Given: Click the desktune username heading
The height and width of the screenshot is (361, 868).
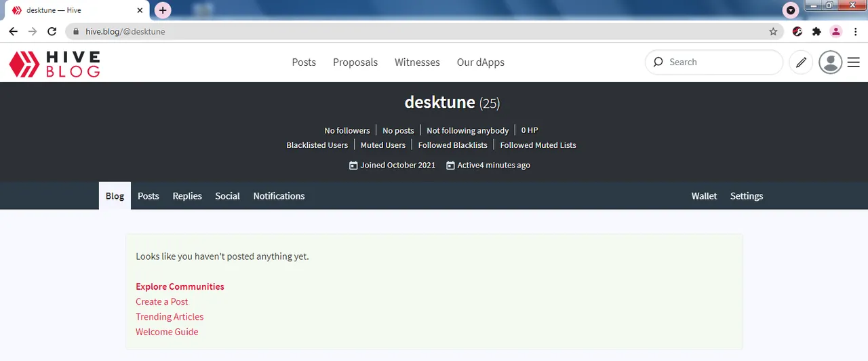Looking at the screenshot, I should coord(439,102).
